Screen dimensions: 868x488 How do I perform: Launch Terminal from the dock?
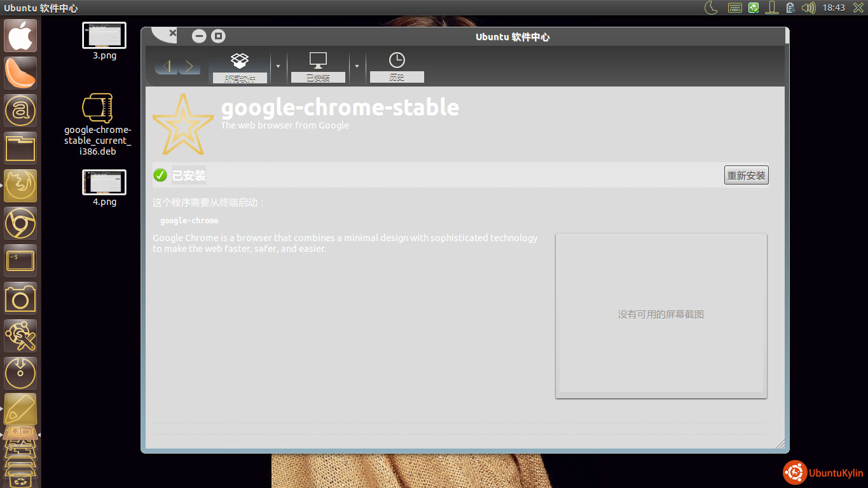(x=20, y=261)
